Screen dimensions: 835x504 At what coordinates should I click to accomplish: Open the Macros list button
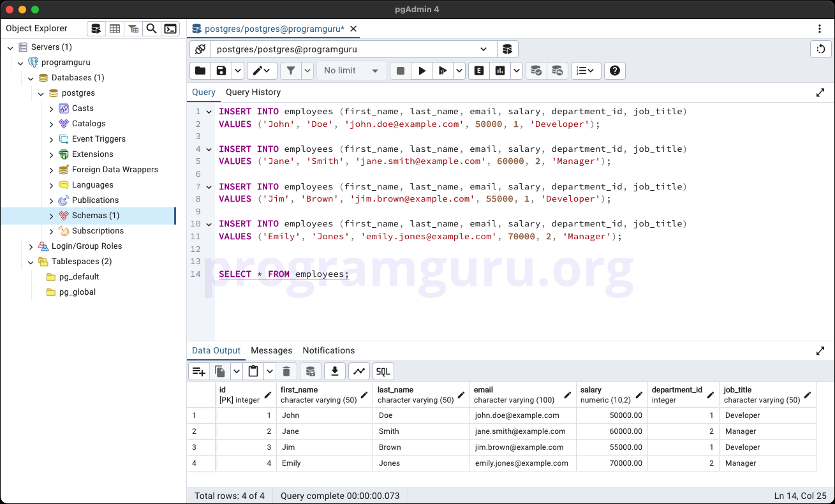click(x=586, y=71)
